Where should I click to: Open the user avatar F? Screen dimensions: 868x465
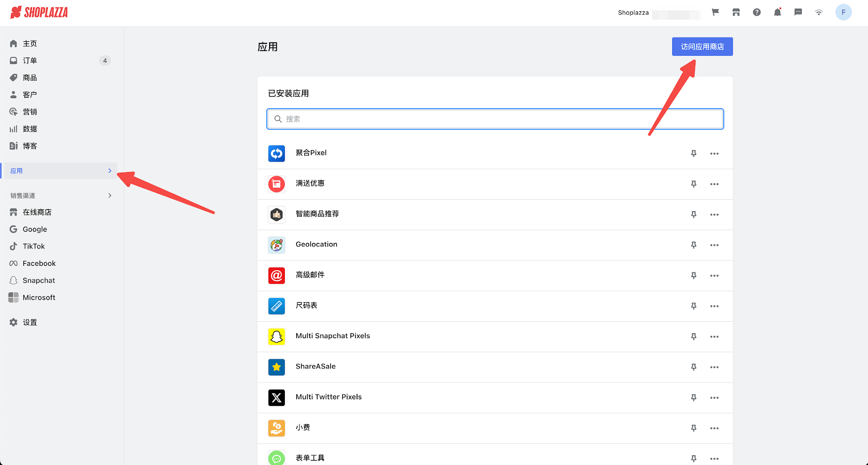(x=844, y=12)
